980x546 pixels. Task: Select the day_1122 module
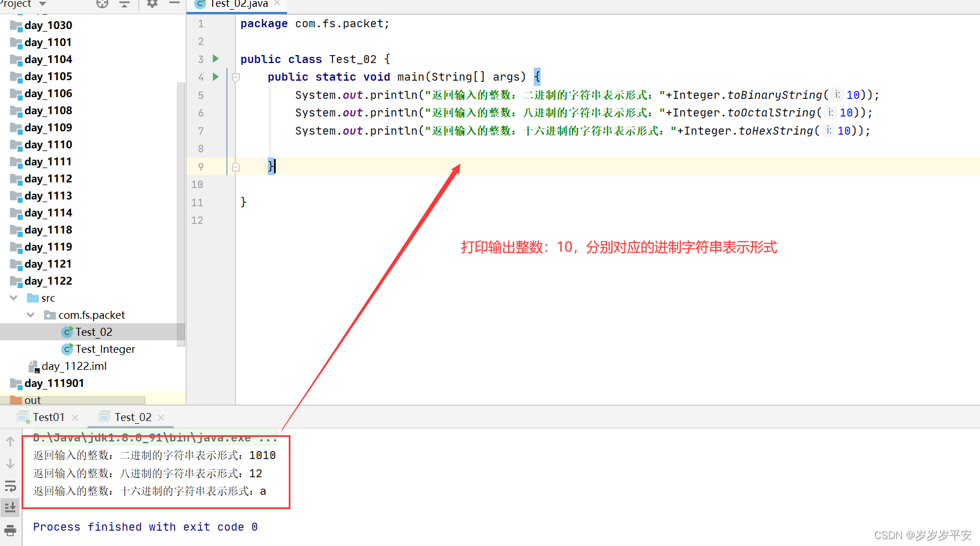tap(48, 281)
